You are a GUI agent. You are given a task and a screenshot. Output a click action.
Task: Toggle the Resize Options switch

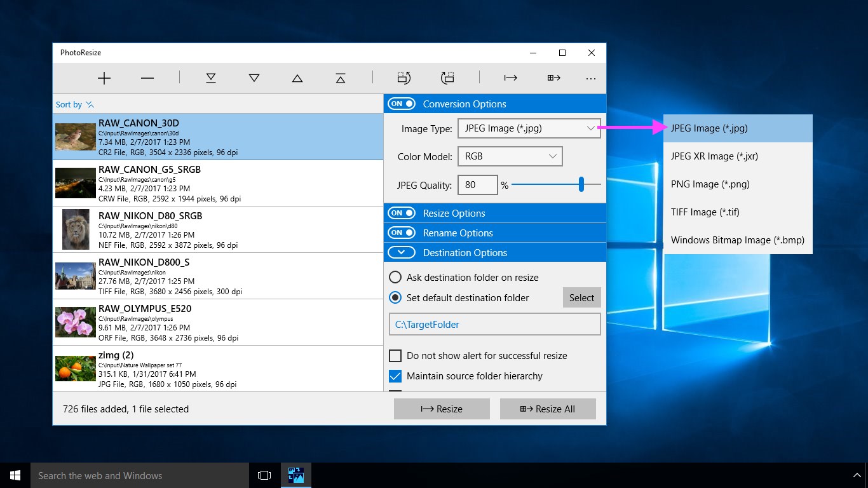coord(402,213)
